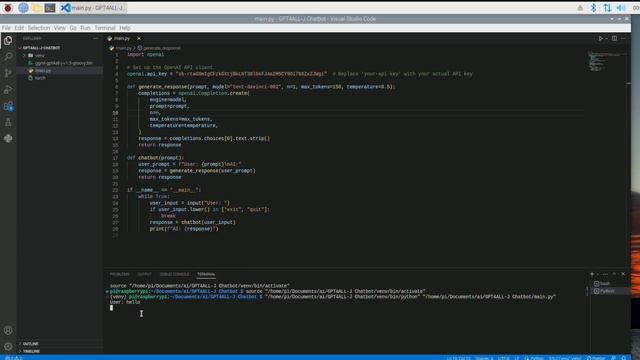This screenshot has height=360, width=640.
Task: Open the Selection menu
Action: point(39,28)
